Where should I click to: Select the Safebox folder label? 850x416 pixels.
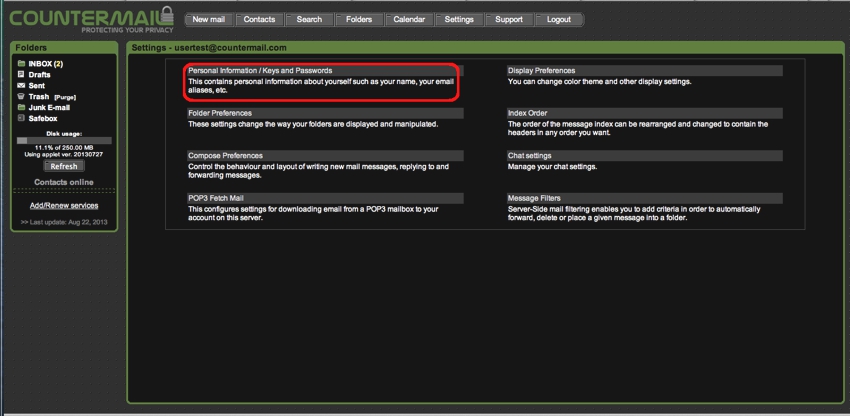(43, 118)
